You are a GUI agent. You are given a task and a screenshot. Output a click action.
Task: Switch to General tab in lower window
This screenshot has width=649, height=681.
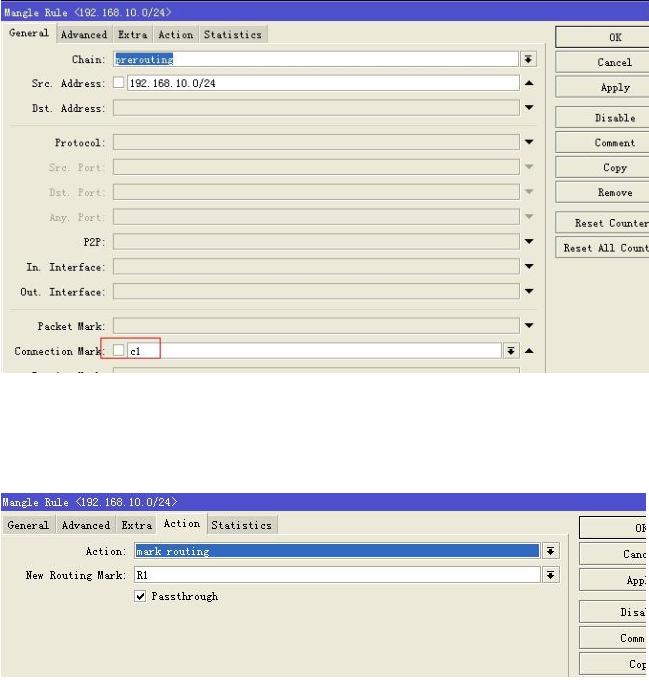pos(28,525)
